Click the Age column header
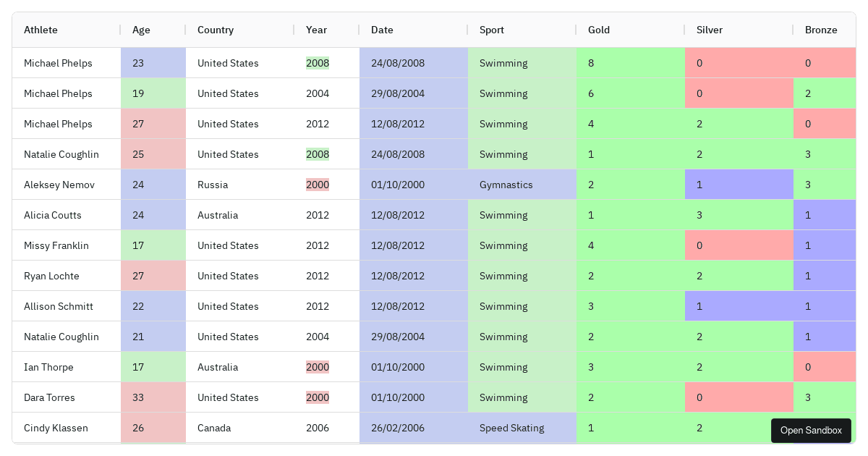Screen dimensions: 868x456 pyautogui.click(x=142, y=30)
